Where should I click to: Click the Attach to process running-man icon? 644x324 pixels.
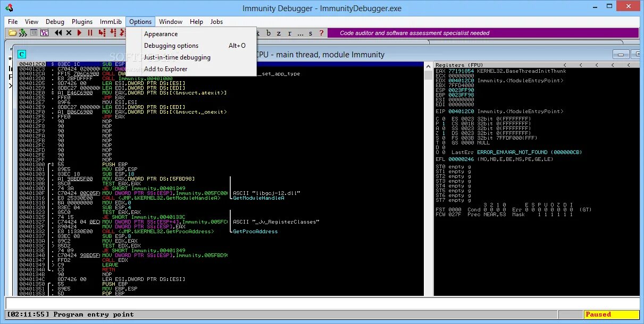point(23,33)
